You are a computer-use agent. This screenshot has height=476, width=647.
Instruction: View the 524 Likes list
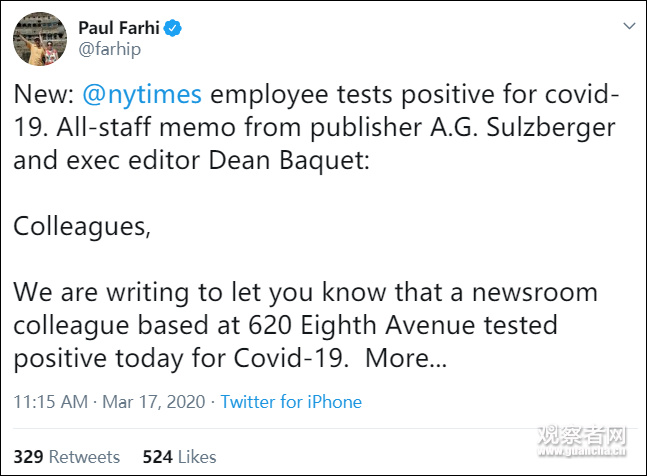(x=179, y=457)
